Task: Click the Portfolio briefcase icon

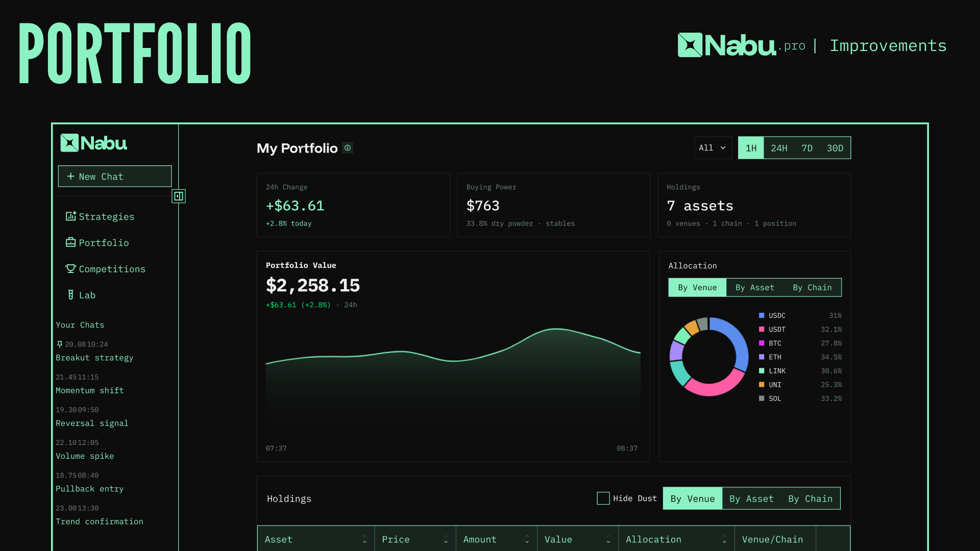Action: [71, 242]
